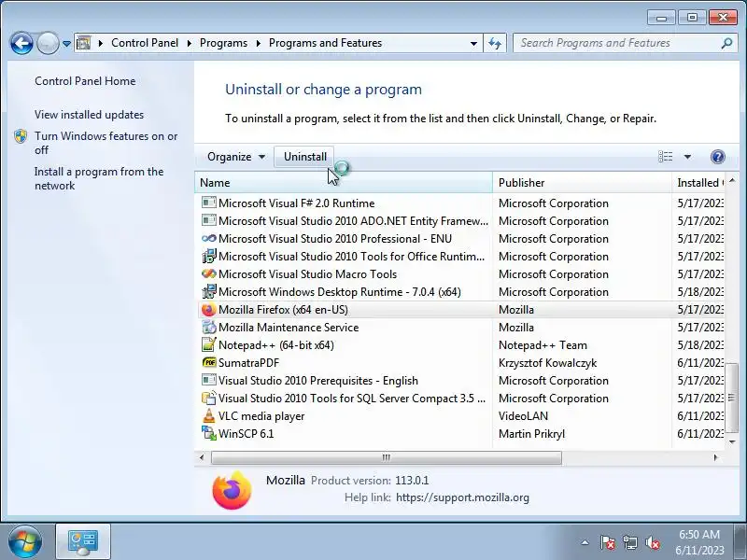Screen dimensions: 747x560
Task: Select the SumatraPDF program name
Action: point(248,363)
